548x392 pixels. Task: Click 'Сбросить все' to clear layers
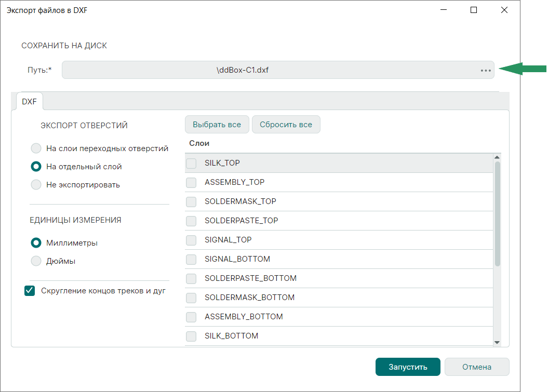[286, 125]
